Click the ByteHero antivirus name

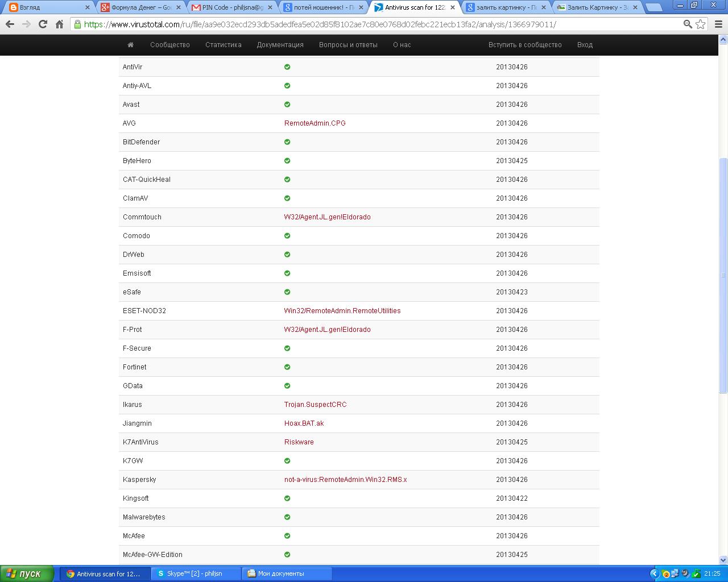(137, 161)
